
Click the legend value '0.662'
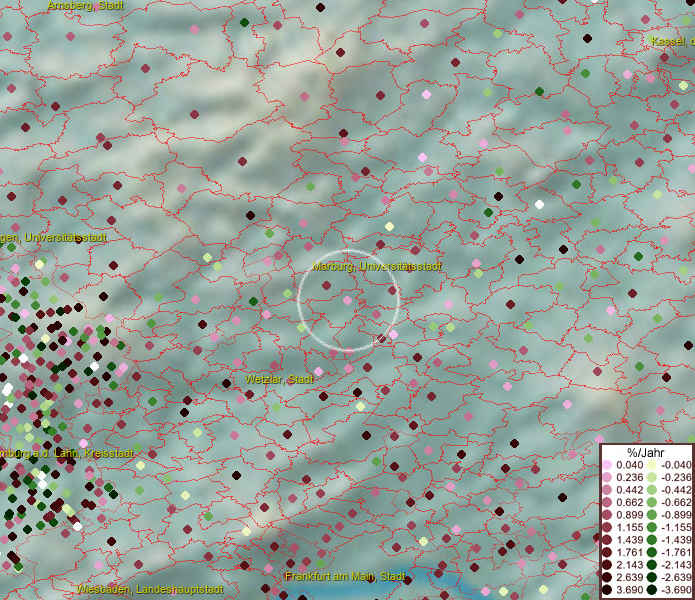tap(629, 503)
